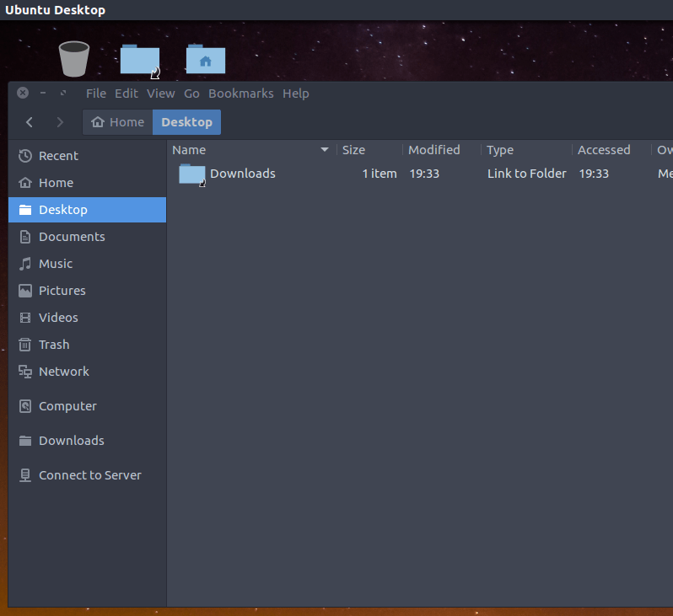Open the View menu
The width and height of the screenshot is (673, 616).
click(161, 94)
